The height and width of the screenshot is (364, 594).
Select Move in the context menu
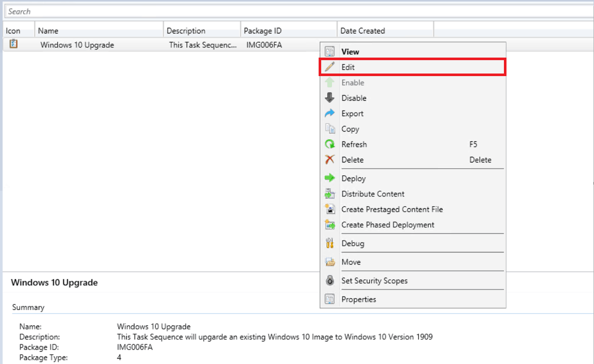click(413, 262)
